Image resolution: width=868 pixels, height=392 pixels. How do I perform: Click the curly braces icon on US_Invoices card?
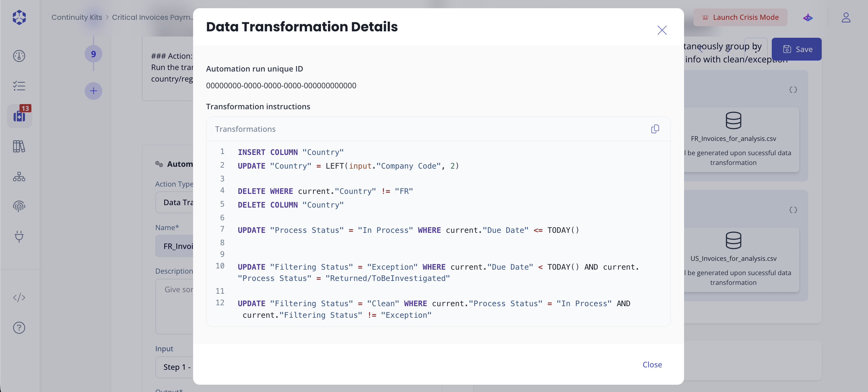(793, 210)
